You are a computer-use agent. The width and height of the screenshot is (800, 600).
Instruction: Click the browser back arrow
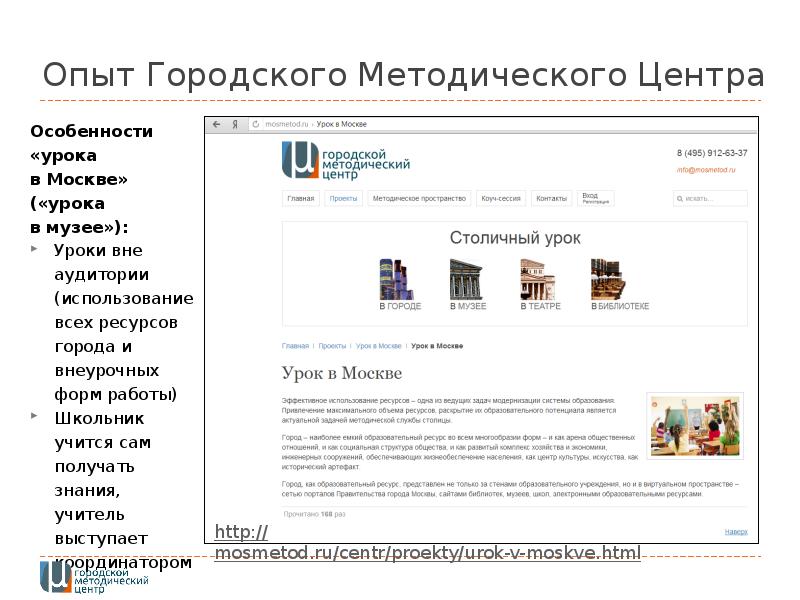pos(217,124)
